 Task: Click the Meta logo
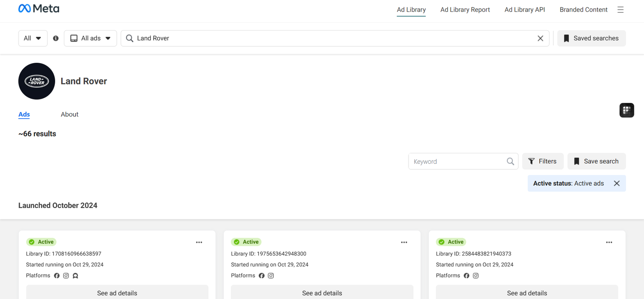pos(39,8)
